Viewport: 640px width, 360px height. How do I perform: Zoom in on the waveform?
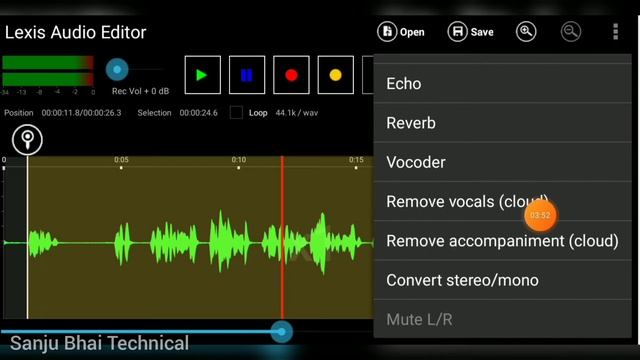click(x=526, y=32)
